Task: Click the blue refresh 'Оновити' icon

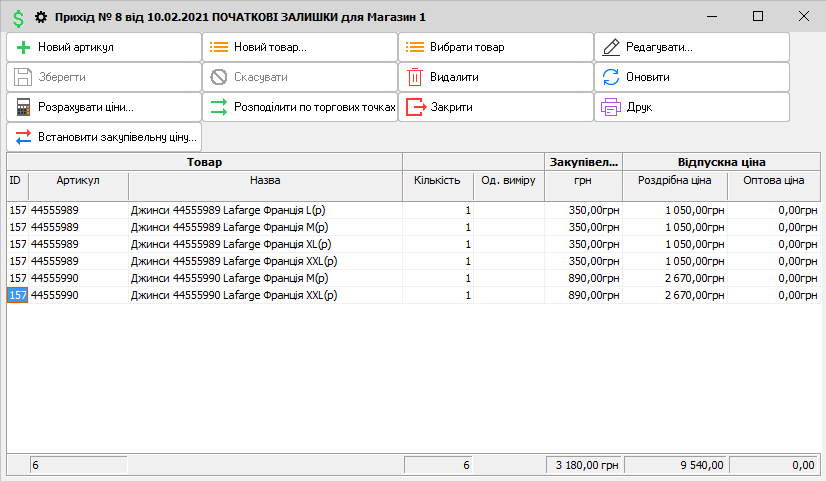Action: 611,77
